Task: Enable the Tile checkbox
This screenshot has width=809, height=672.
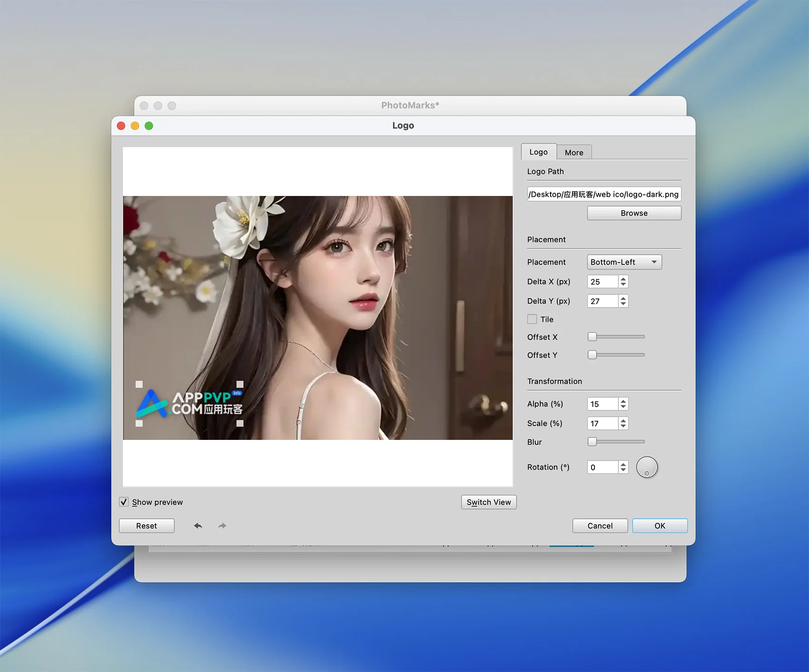Action: pyautogui.click(x=532, y=319)
